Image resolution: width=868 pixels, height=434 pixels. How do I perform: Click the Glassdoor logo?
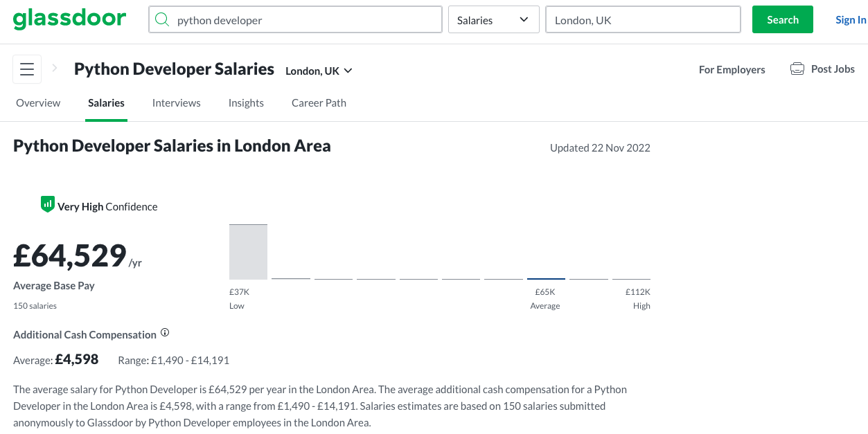point(69,19)
